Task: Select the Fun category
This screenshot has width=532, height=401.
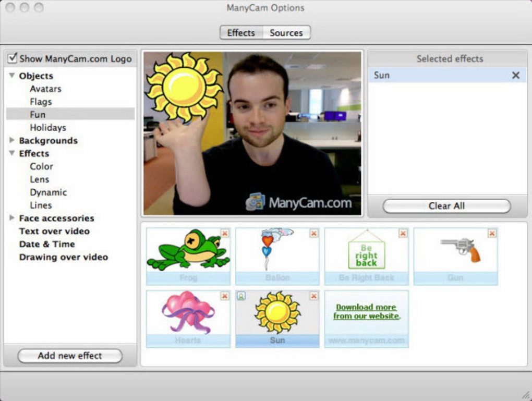Action: tap(70, 114)
